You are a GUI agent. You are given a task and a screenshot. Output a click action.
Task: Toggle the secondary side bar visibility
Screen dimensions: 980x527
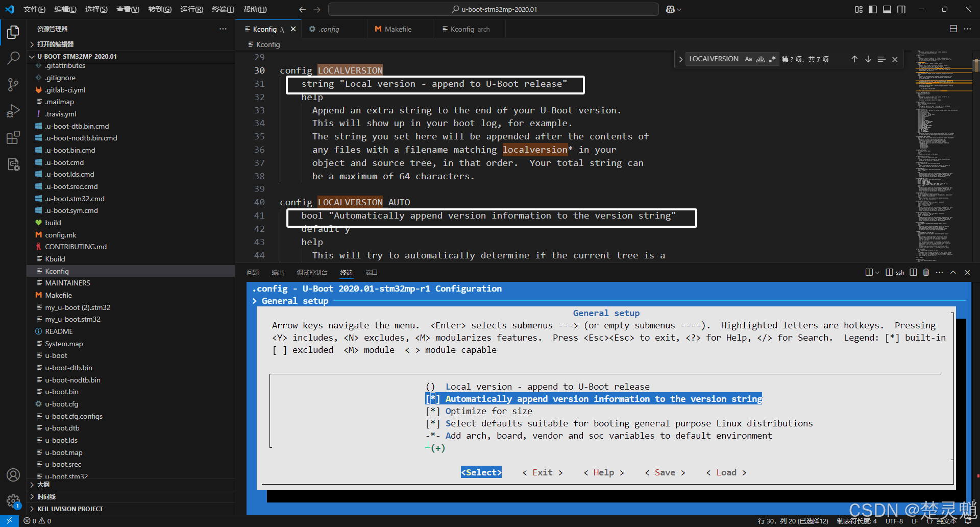[x=901, y=9]
